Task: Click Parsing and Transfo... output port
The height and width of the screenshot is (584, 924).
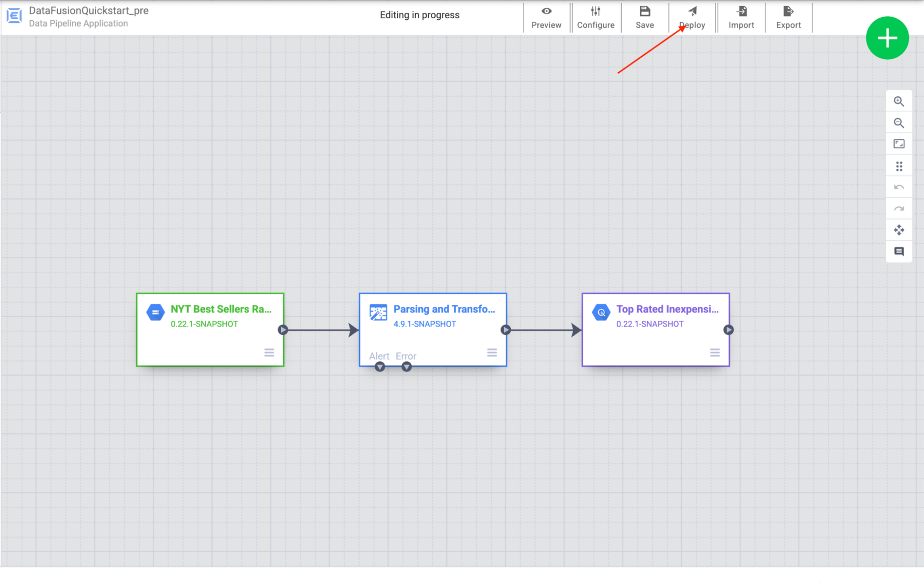Action: pos(506,330)
